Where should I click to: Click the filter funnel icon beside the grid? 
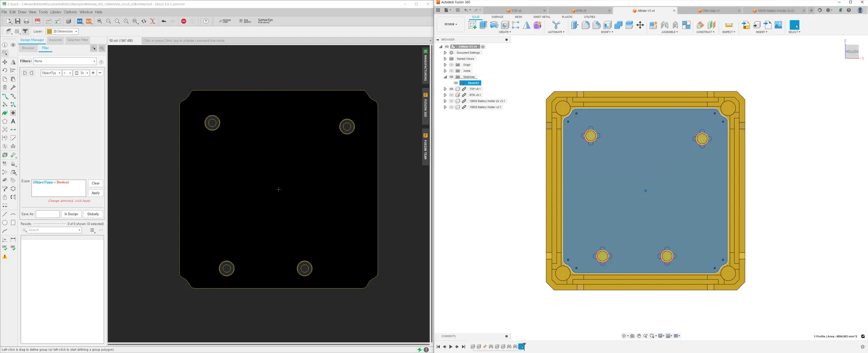pos(25,31)
